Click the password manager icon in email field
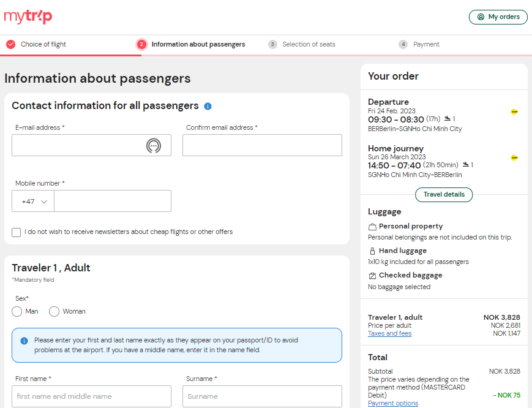 (x=154, y=146)
